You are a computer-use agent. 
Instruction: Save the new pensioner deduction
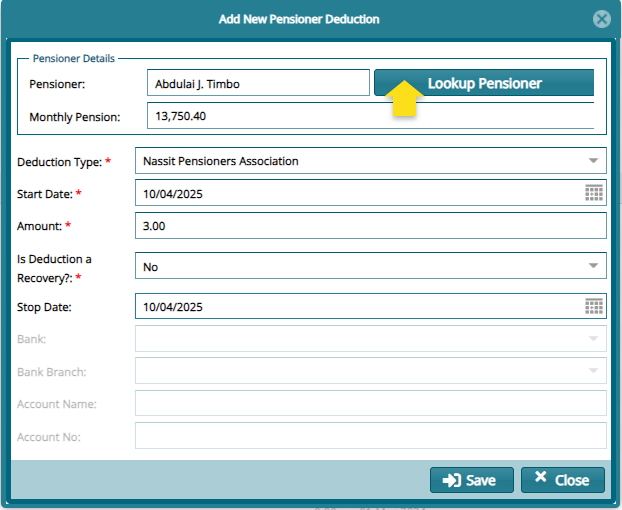coord(472,480)
